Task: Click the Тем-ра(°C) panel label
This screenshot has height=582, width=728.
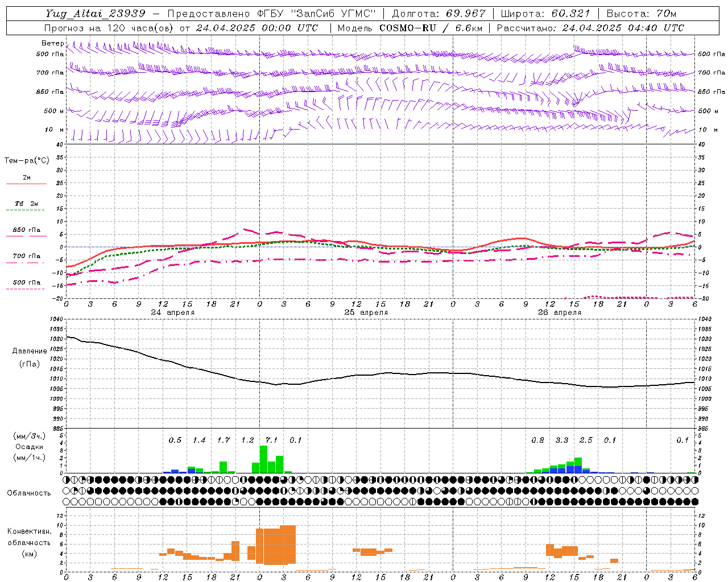Action: coord(27,161)
